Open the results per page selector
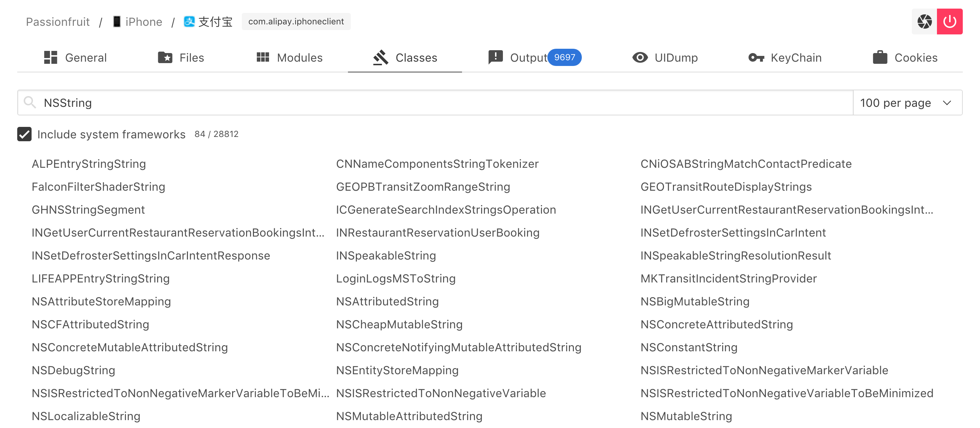Screen dimensions: 980x428 click(907, 103)
